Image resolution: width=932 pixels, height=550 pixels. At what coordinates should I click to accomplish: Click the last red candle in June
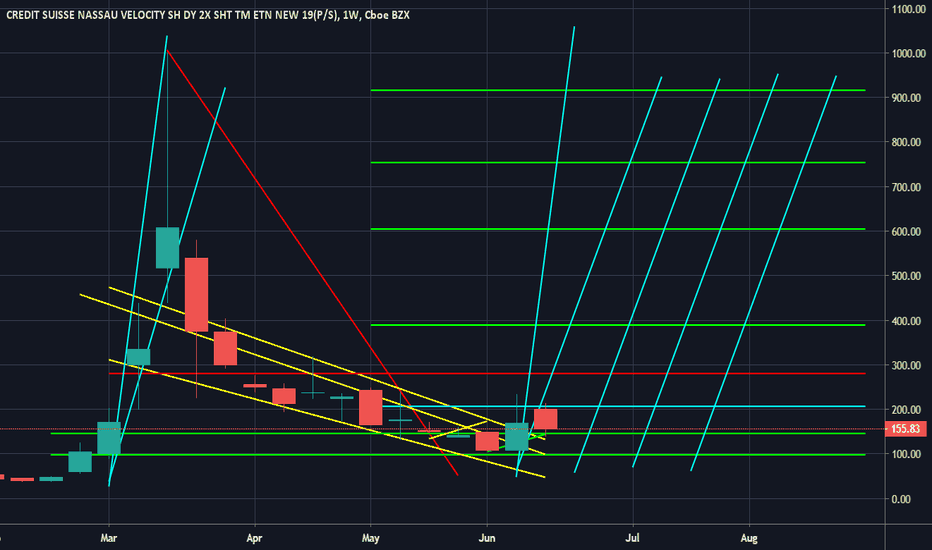pos(546,419)
